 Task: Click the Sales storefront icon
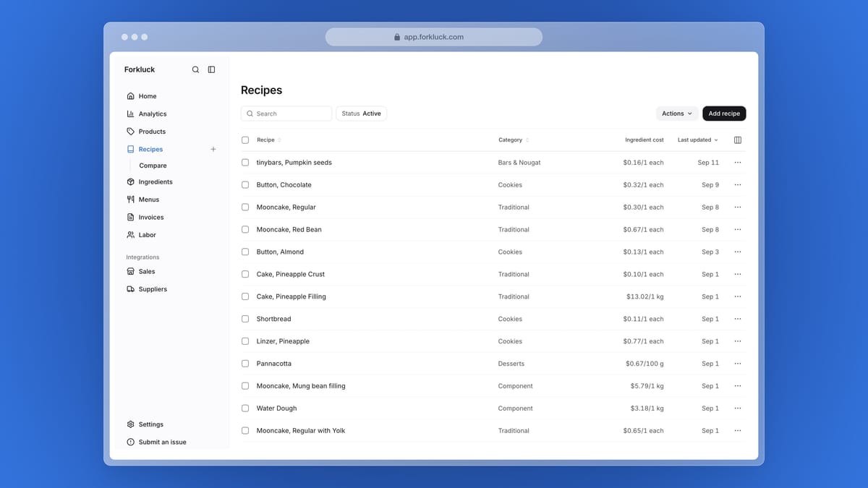130,272
